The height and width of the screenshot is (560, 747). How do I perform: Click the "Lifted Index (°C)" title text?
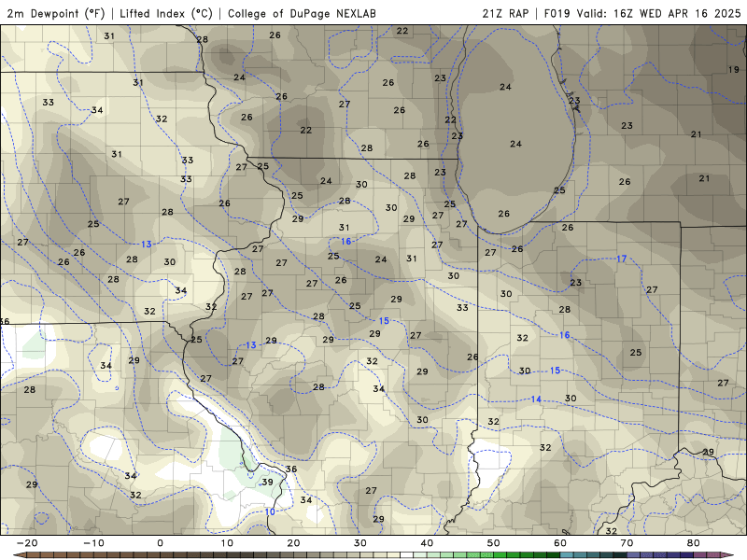tap(166, 13)
